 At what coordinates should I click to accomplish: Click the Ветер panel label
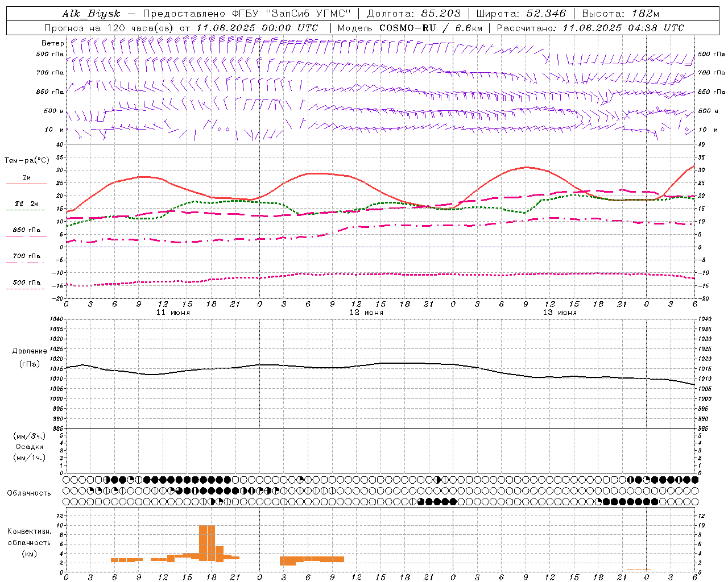[x=52, y=43]
